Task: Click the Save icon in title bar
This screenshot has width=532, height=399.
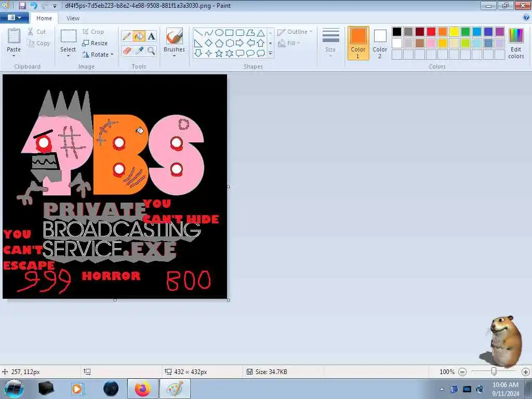Action: tap(22, 5)
